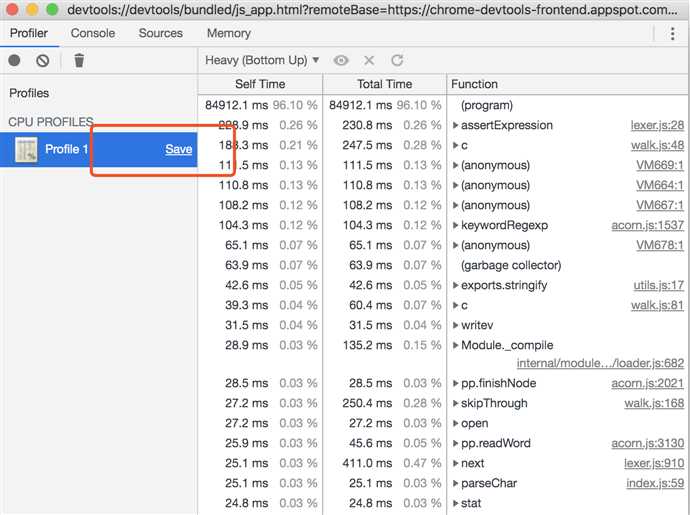Screen dimensions: 690x515
Task: Expand the assertExpression row
Action: [x=455, y=125]
